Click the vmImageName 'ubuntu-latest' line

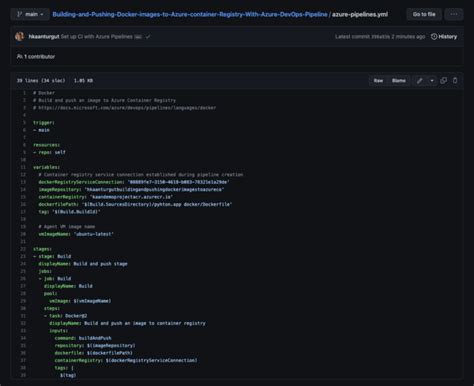[76, 234]
